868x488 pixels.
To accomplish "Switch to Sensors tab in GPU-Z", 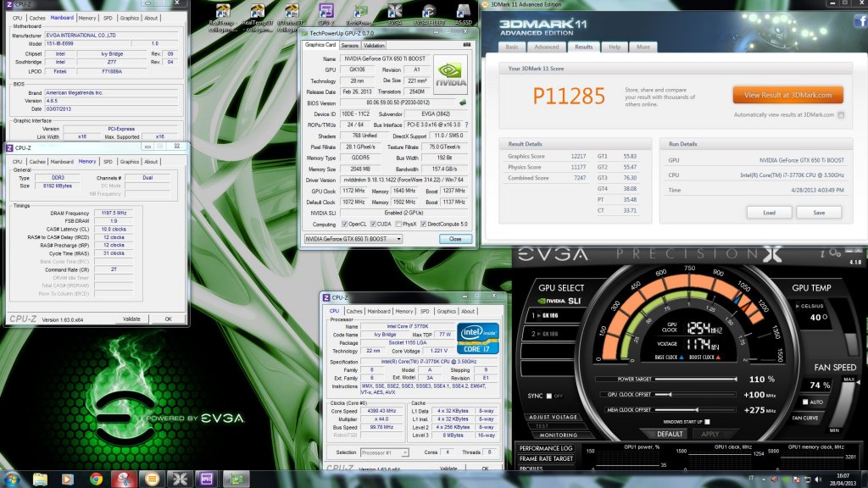I will [x=349, y=46].
